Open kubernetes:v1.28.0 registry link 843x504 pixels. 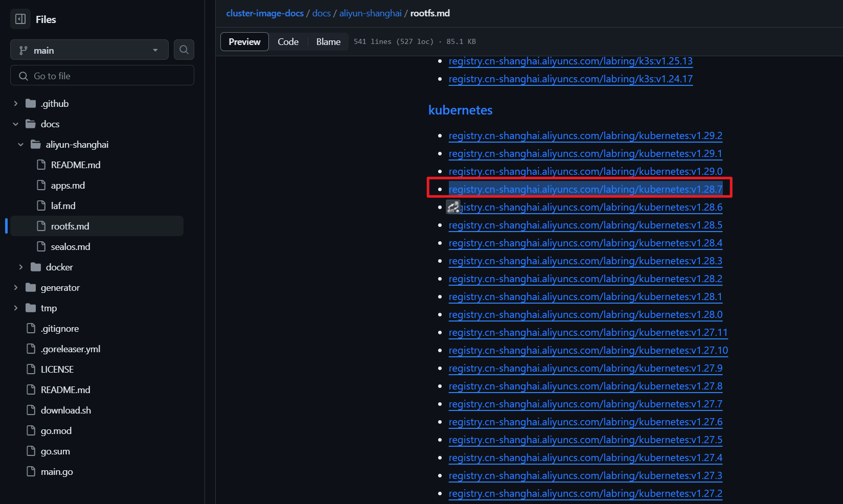pyautogui.click(x=585, y=314)
